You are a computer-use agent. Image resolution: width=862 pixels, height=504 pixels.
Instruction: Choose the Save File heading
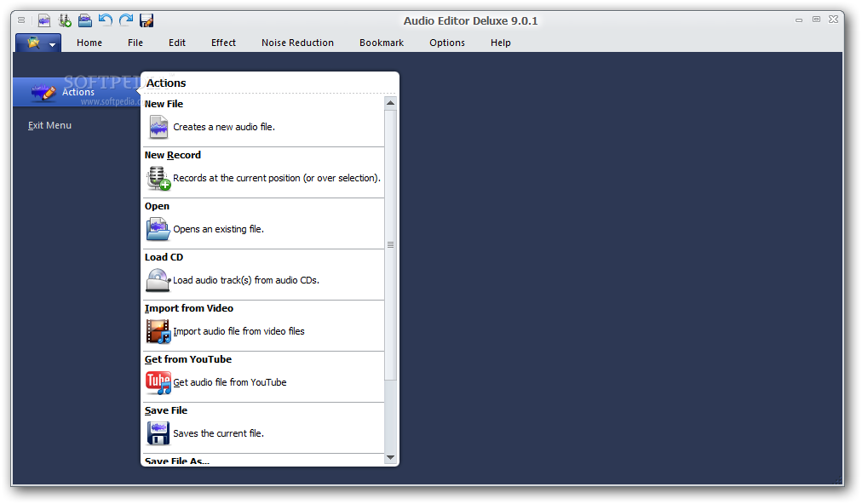coord(166,410)
